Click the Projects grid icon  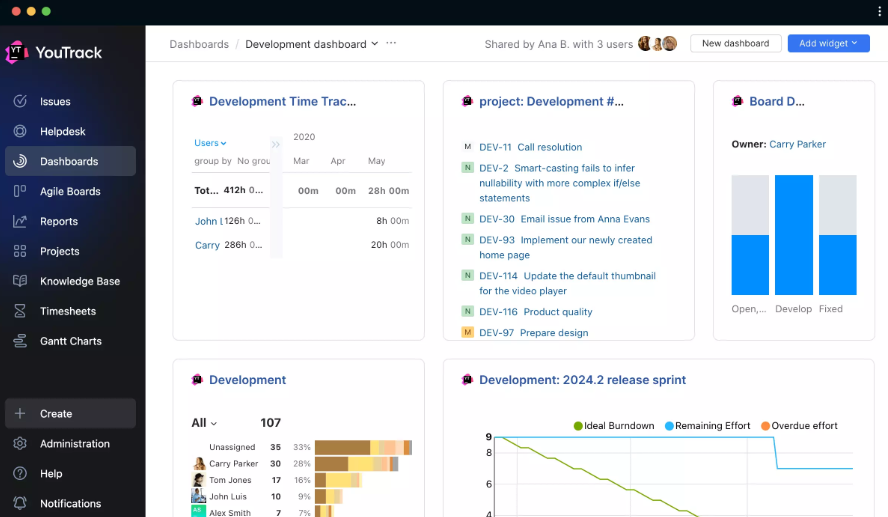[x=20, y=251]
